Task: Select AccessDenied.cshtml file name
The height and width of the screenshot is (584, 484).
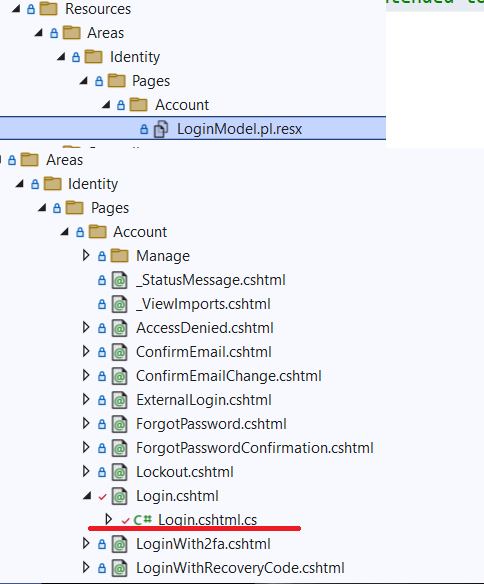Action: [x=205, y=328]
